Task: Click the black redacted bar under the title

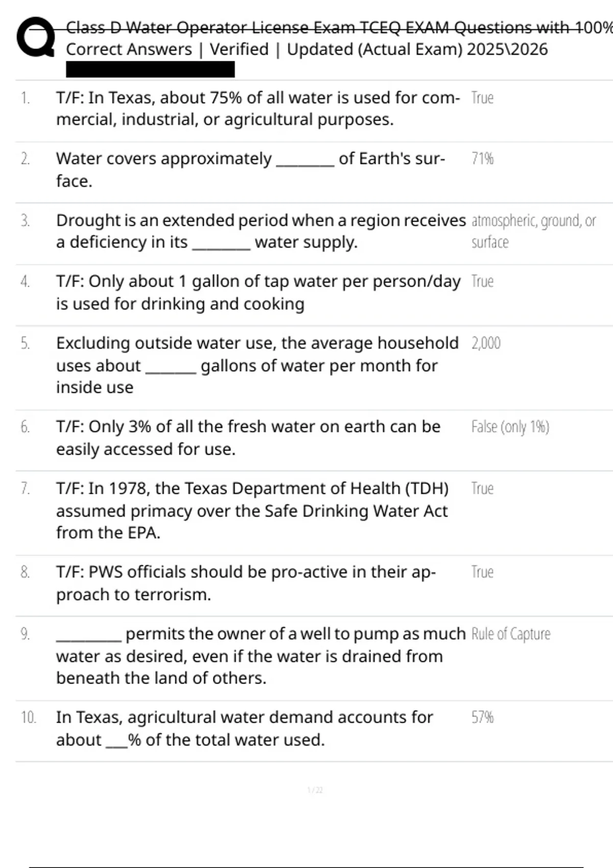Action: [150, 69]
